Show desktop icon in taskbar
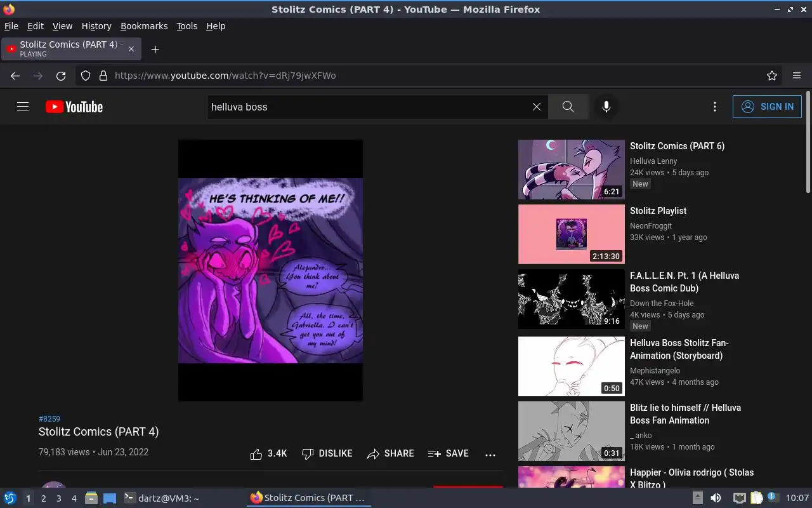The image size is (812, 508). pos(110,498)
